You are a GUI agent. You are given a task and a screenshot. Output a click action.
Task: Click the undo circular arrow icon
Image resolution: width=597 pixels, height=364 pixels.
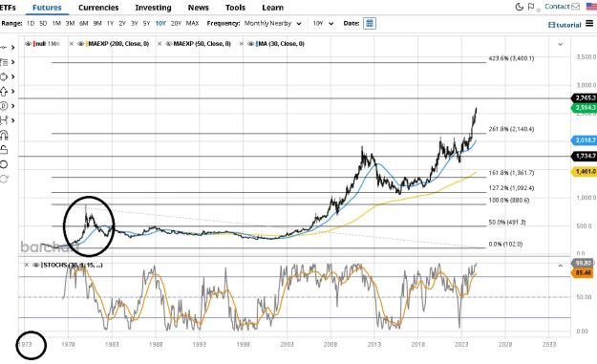click(4, 164)
